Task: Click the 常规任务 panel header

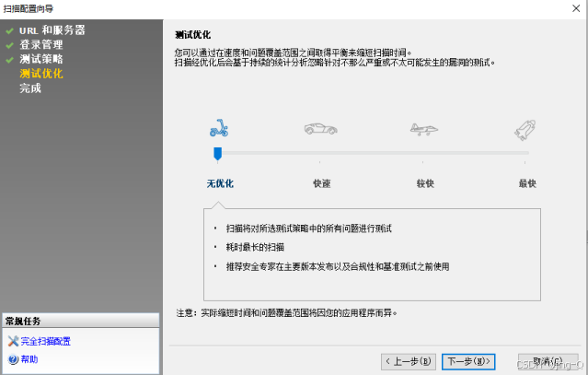Action: point(81,321)
